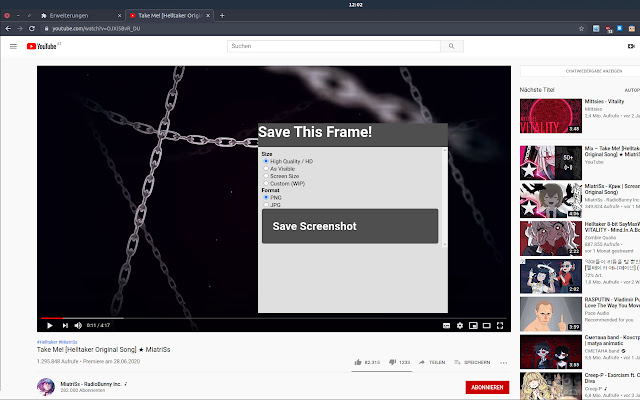This screenshot has height=400, width=640.
Task: Go forward with the browser forward arrow
Action: 20,29
